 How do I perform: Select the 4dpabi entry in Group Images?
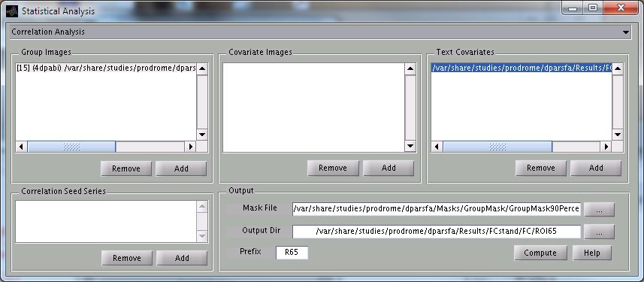(x=106, y=68)
